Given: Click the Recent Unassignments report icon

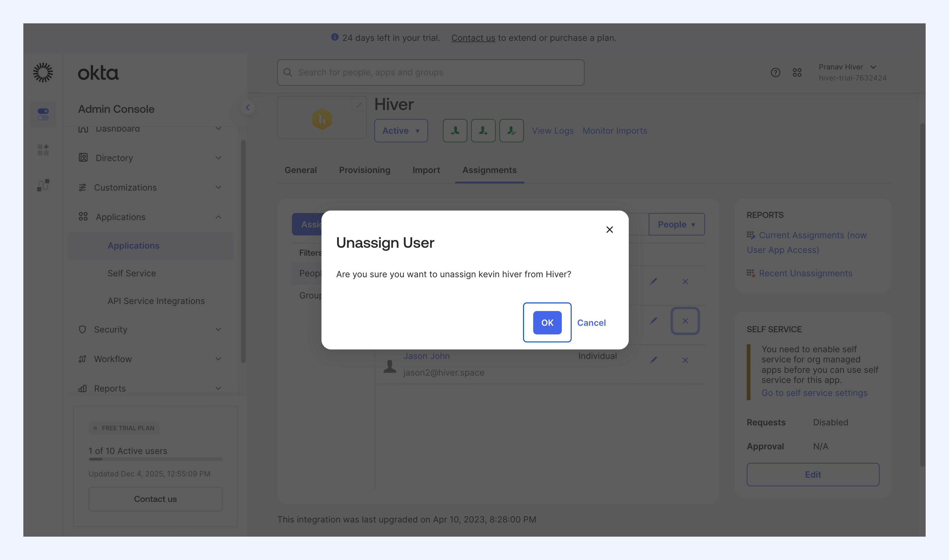Looking at the screenshot, I should pos(751,273).
